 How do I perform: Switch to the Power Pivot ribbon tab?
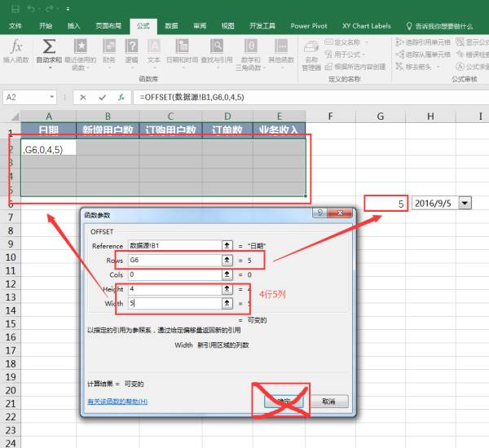tap(309, 26)
